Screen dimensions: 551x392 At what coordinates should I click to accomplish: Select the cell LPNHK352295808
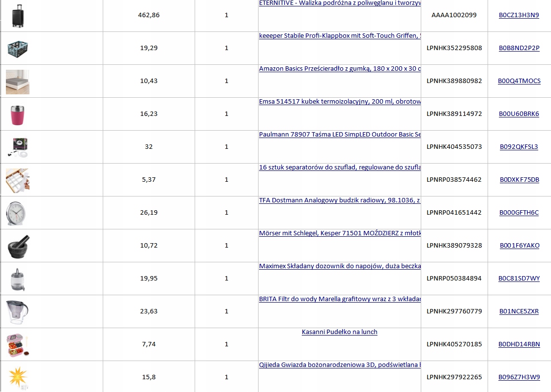tap(454, 48)
